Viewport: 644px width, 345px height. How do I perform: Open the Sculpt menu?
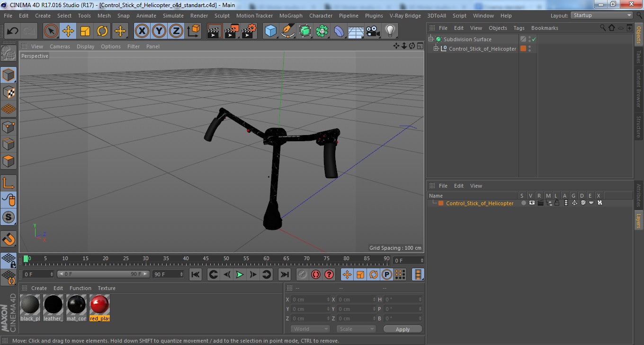coord(222,16)
